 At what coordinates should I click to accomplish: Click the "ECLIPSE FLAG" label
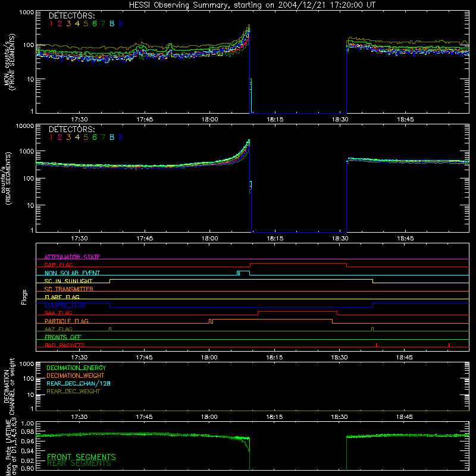pyautogui.click(x=65, y=305)
